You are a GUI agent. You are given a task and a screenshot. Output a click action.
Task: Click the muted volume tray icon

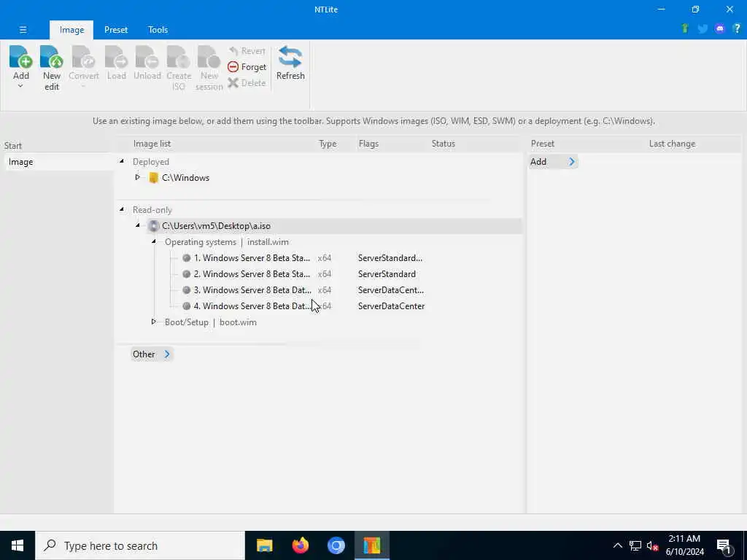[x=652, y=545]
